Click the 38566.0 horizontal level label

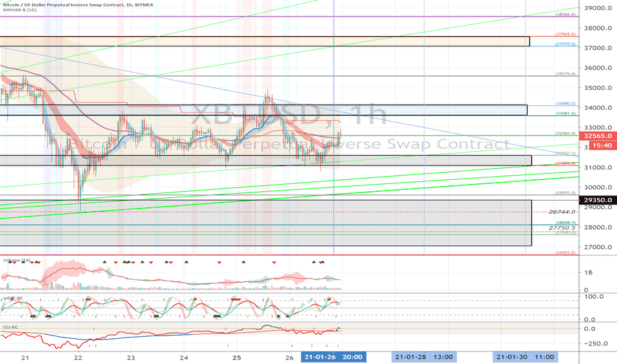point(565,15)
